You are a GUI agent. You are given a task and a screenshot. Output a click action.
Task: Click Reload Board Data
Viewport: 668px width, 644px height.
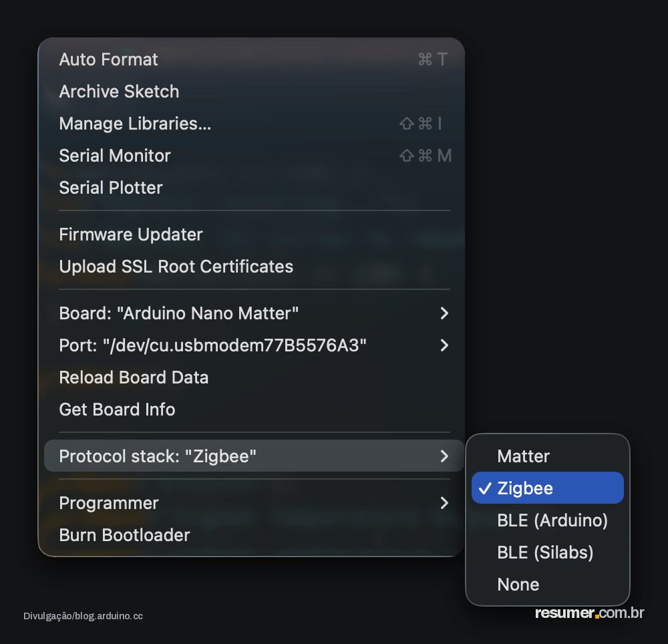pos(254,377)
